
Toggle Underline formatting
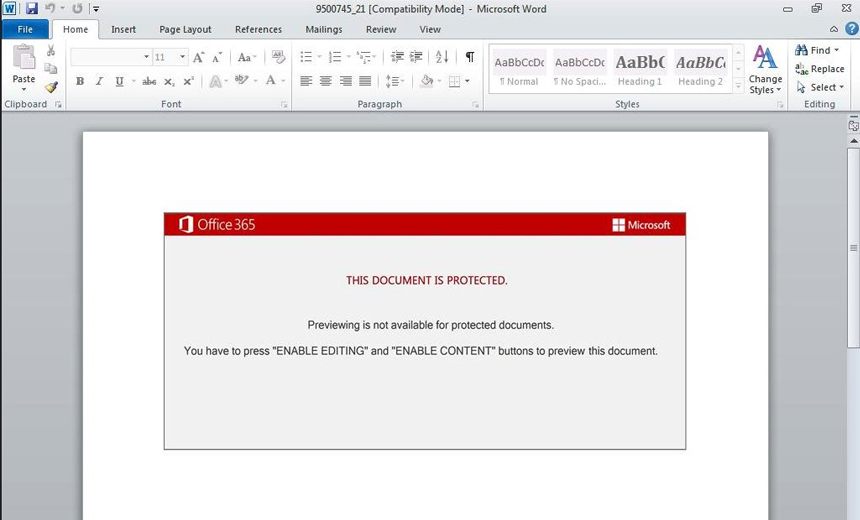tap(119, 82)
